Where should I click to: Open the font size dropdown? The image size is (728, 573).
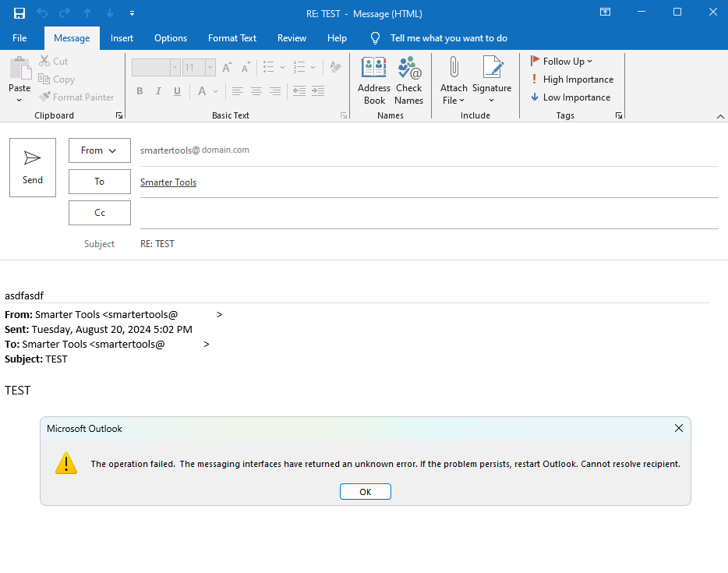pos(211,68)
